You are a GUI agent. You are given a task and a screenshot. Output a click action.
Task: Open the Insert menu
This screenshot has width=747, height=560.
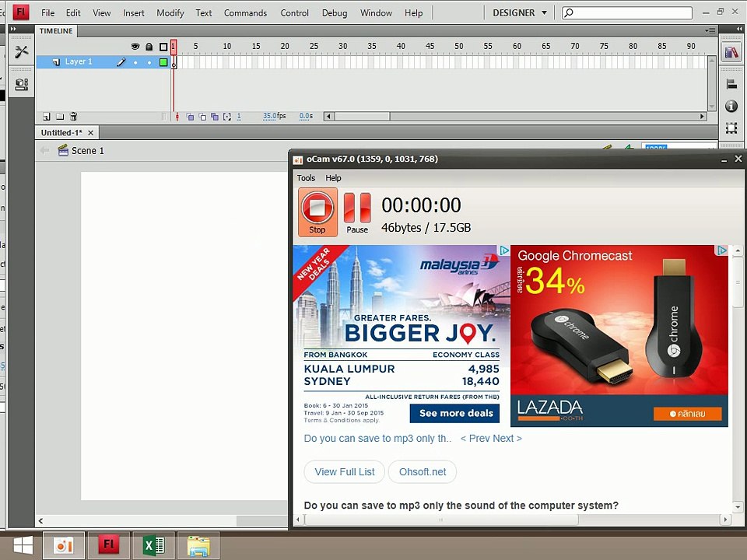coord(133,13)
